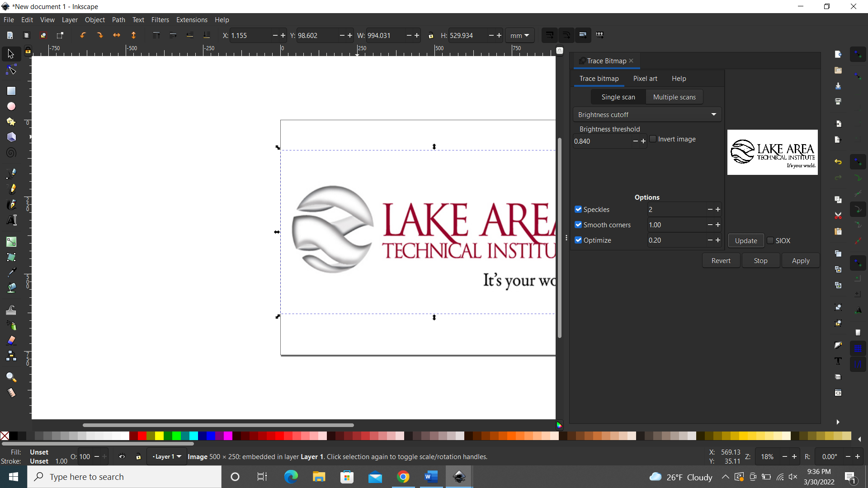Screen dimensions: 868x488
Task: Select the Measure tool at bottom of toolbox
Action: pos(11,393)
